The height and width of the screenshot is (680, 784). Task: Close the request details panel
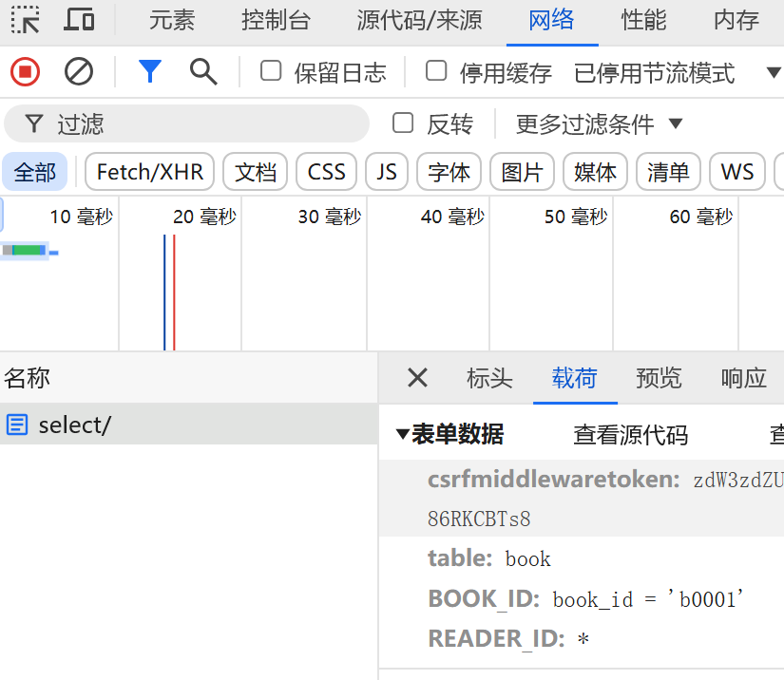coord(417,378)
